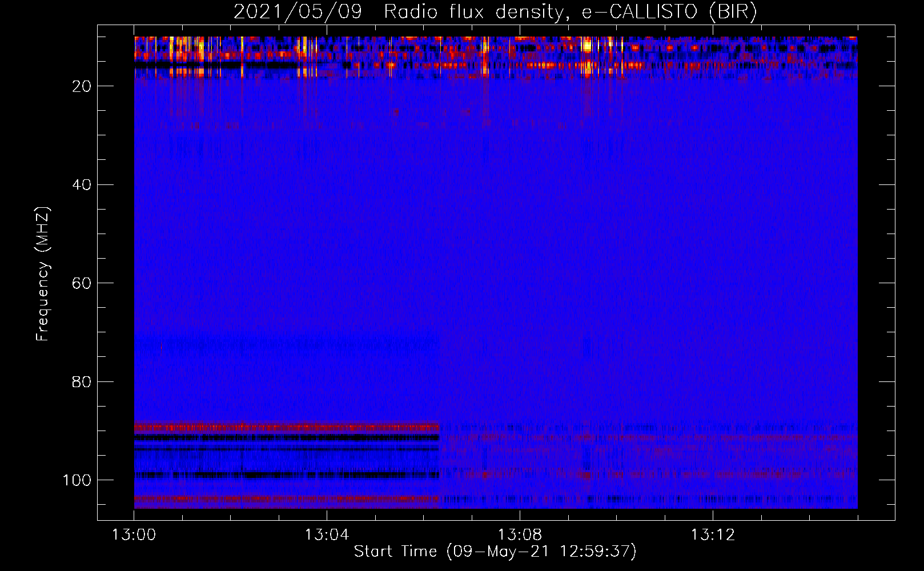
Task: Click the 'Frequency (MHZ)' axis label
Action: tap(43, 274)
